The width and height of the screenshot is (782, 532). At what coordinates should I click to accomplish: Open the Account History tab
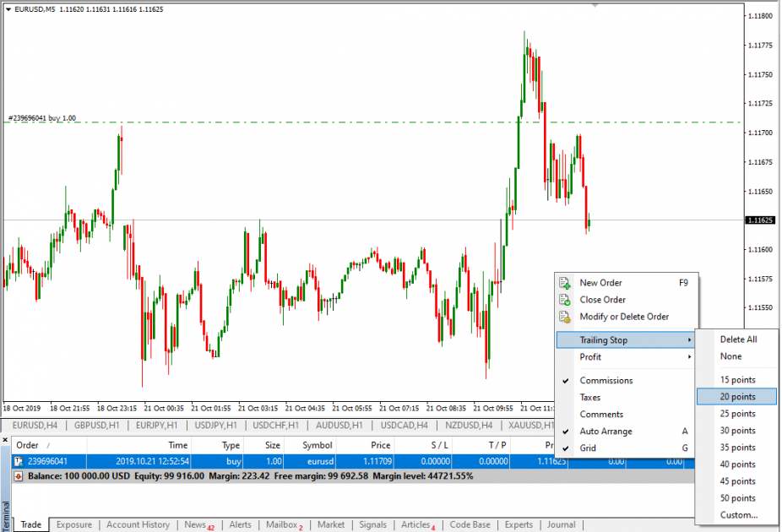tap(138, 525)
